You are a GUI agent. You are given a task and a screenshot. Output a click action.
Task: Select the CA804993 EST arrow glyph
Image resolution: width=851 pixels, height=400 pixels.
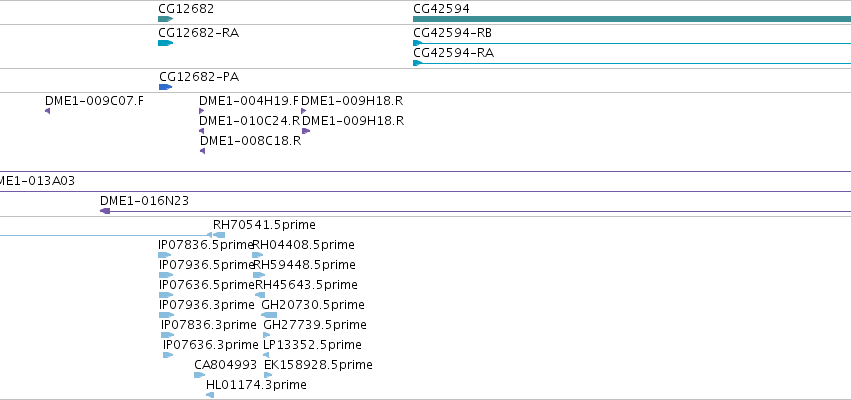point(200,375)
